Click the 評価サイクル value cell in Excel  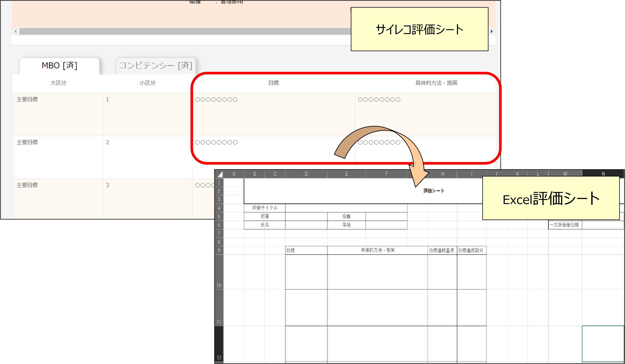346,208
